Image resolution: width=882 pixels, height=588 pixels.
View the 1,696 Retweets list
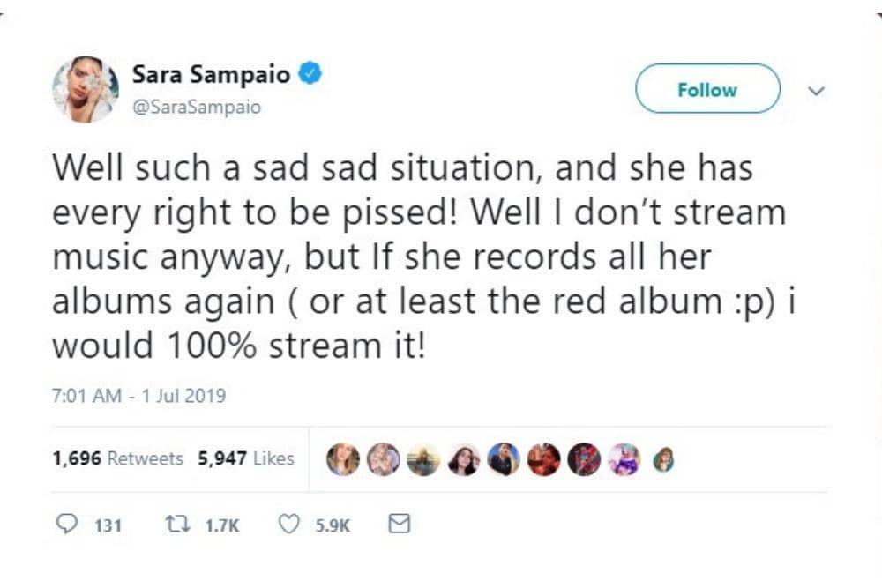pyautogui.click(x=117, y=458)
